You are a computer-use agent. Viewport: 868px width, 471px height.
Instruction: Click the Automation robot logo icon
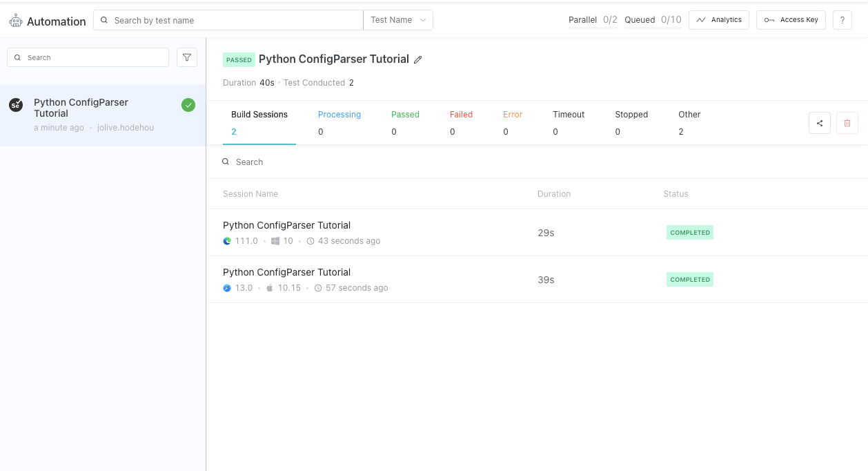coord(16,21)
